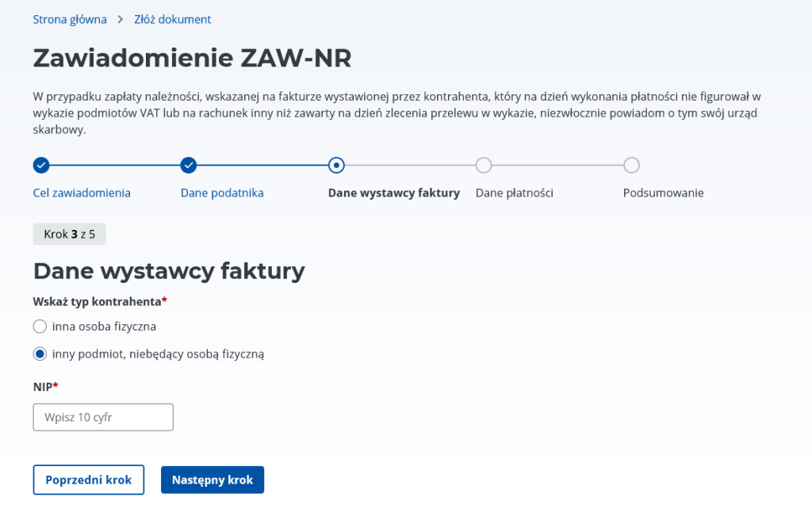Select the inna osoba fizyczna radio option
812x528 pixels.
point(40,326)
